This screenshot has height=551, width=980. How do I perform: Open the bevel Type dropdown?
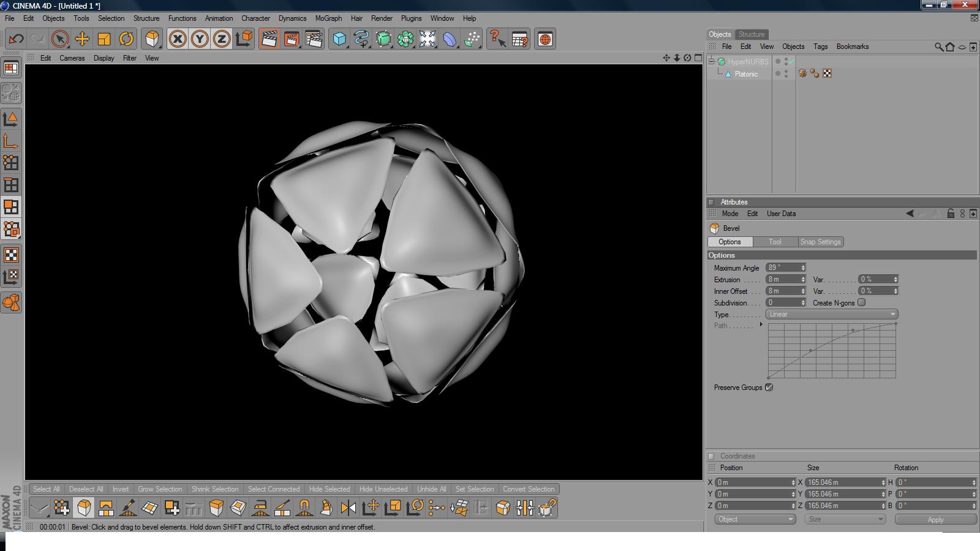pyautogui.click(x=831, y=314)
